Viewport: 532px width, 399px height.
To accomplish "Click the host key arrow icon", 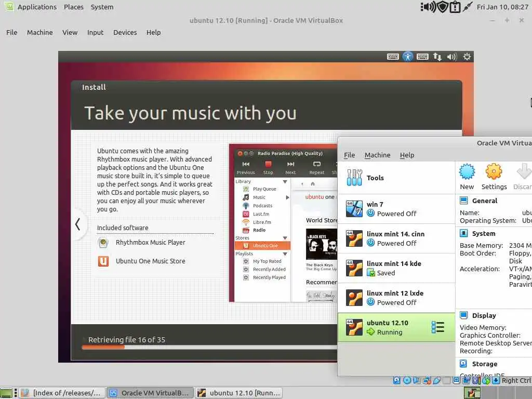I will tap(496, 380).
